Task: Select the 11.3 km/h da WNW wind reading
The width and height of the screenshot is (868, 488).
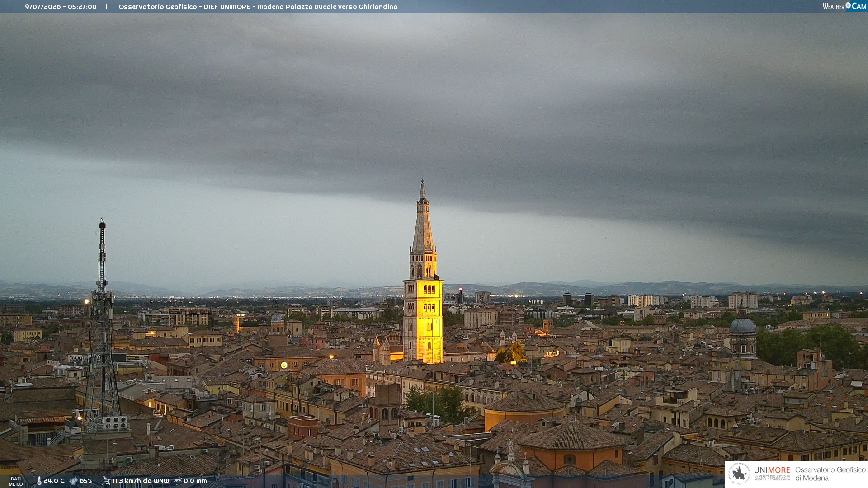Action: pos(141,481)
